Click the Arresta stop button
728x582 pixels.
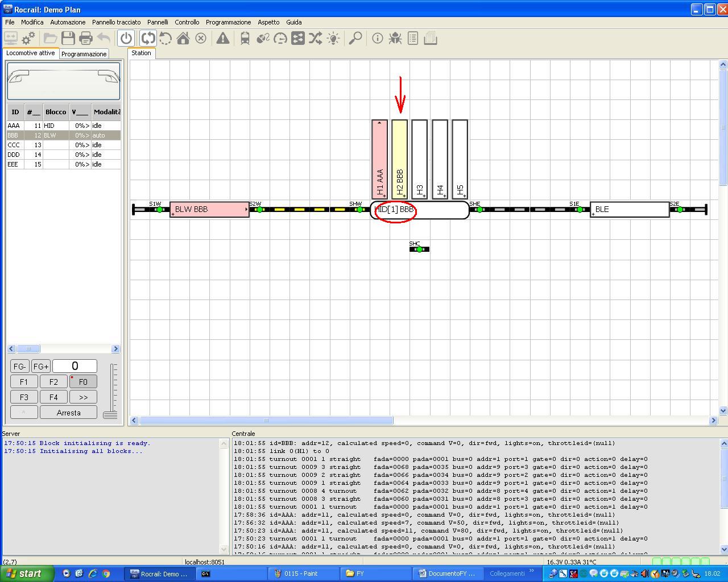point(68,413)
